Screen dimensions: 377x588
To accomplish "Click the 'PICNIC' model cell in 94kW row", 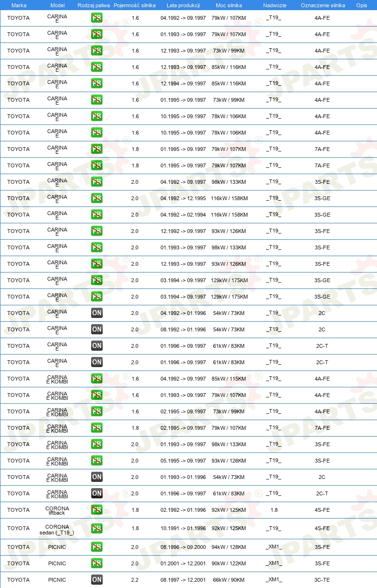I will point(57,547).
